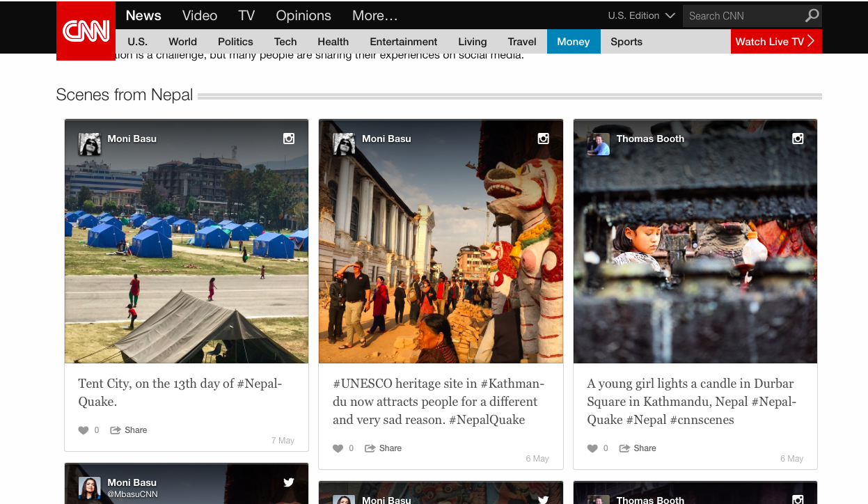Select the Money tab
868x504 pixels.
pyautogui.click(x=573, y=42)
